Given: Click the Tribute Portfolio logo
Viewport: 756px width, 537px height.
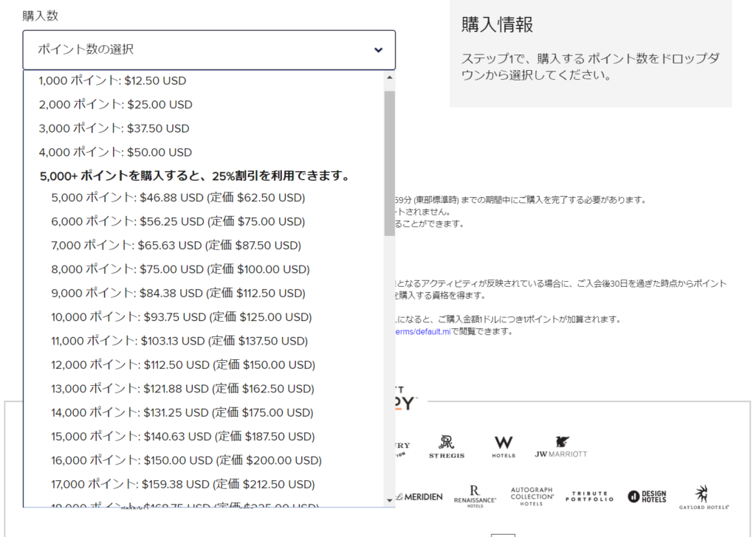Looking at the screenshot, I should click(590, 496).
